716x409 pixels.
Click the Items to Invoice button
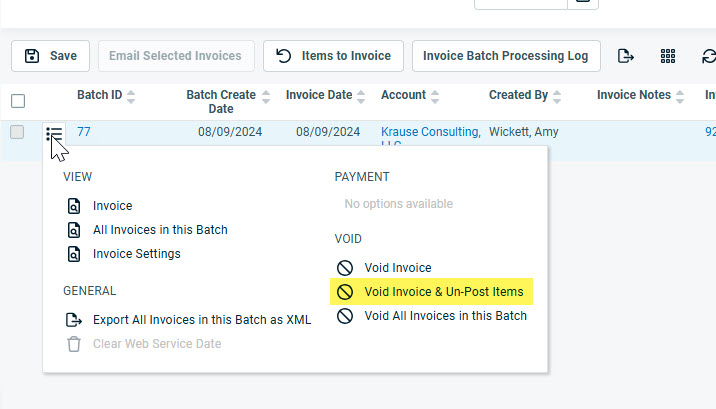(x=333, y=56)
